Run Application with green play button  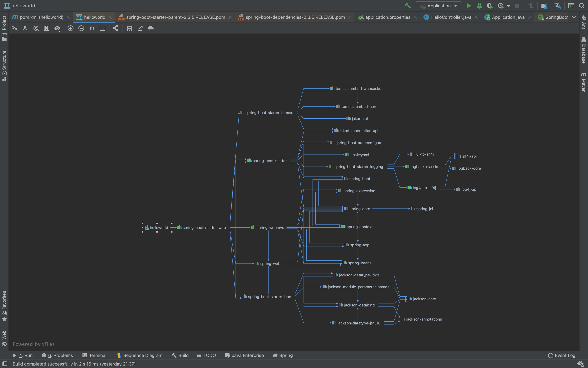(x=469, y=6)
